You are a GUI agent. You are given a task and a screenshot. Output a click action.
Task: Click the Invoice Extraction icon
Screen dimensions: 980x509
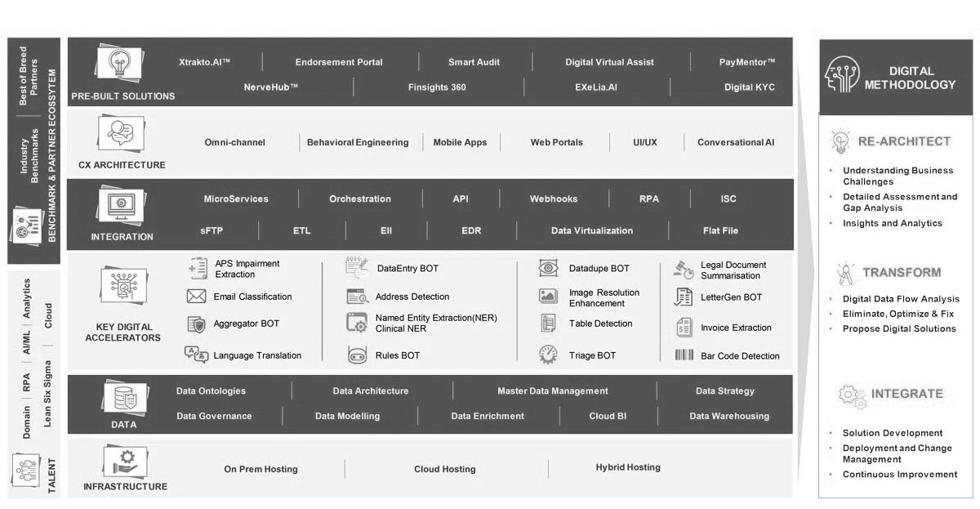pos(684,328)
